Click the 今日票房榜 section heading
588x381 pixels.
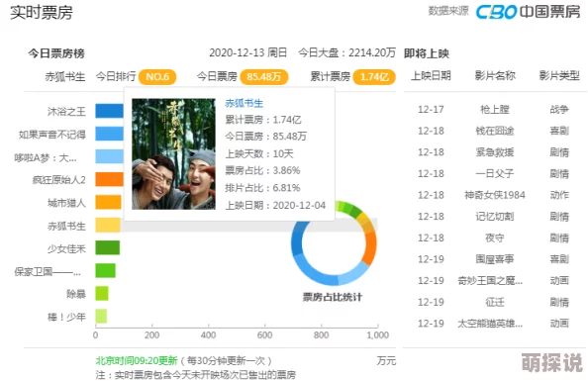click(x=56, y=53)
